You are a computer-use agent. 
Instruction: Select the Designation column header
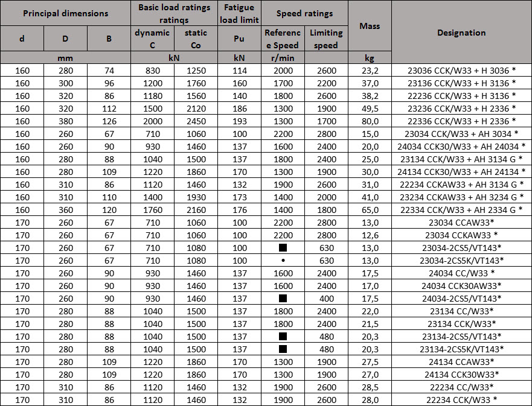coord(461,33)
